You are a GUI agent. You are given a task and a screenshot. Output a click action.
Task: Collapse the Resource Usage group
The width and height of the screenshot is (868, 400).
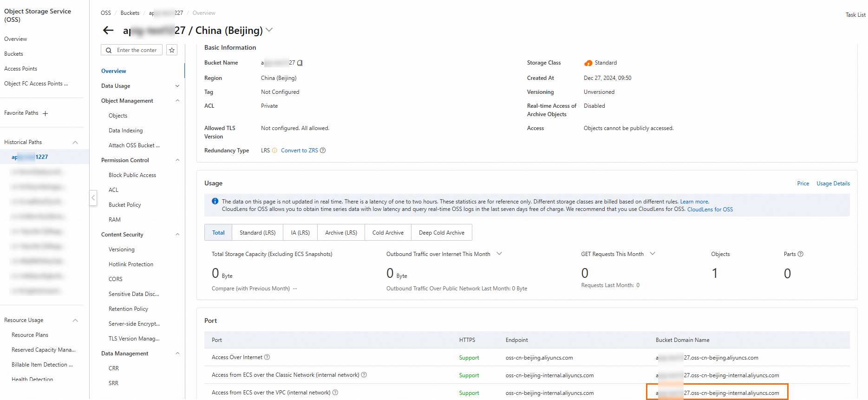coord(75,320)
